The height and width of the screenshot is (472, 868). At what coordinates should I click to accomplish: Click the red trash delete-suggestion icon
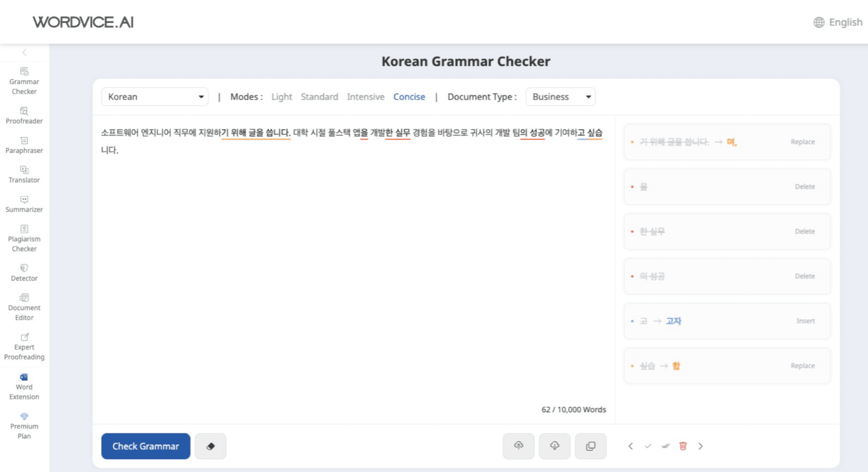tap(683, 446)
